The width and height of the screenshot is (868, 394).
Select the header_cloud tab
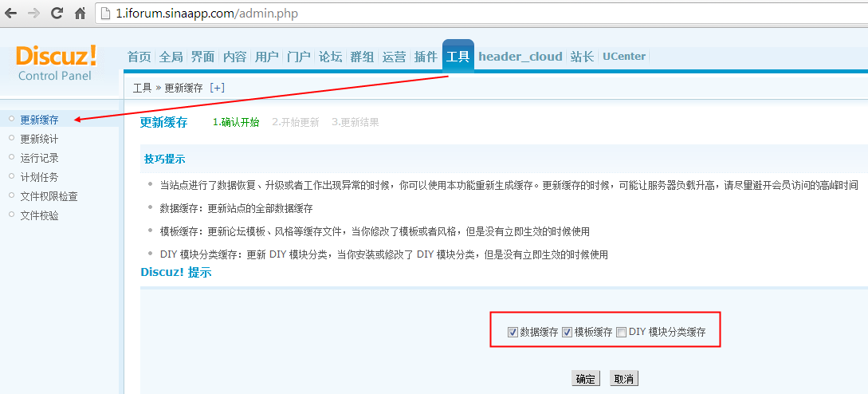520,57
